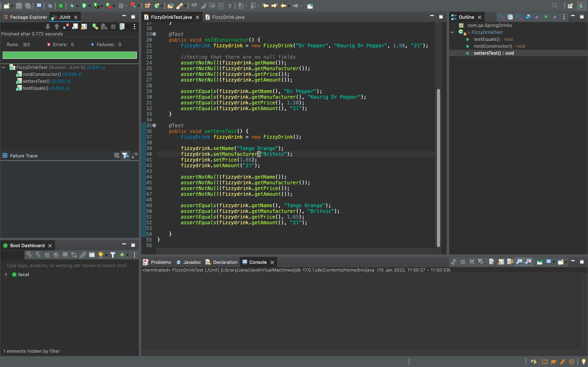Open the Problems tab
The height and width of the screenshot is (367, 588).
[x=161, y=262]
